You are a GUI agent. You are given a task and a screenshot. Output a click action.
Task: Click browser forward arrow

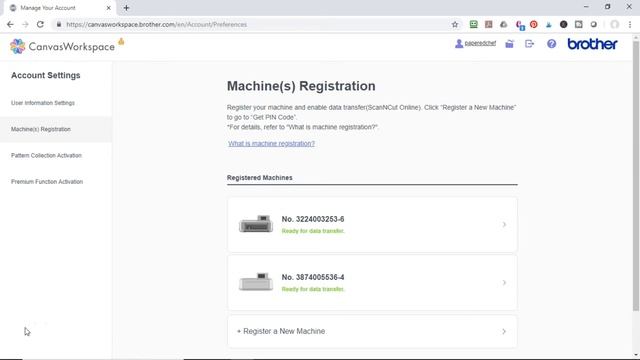pyautogui.click(x=25, y=24)
